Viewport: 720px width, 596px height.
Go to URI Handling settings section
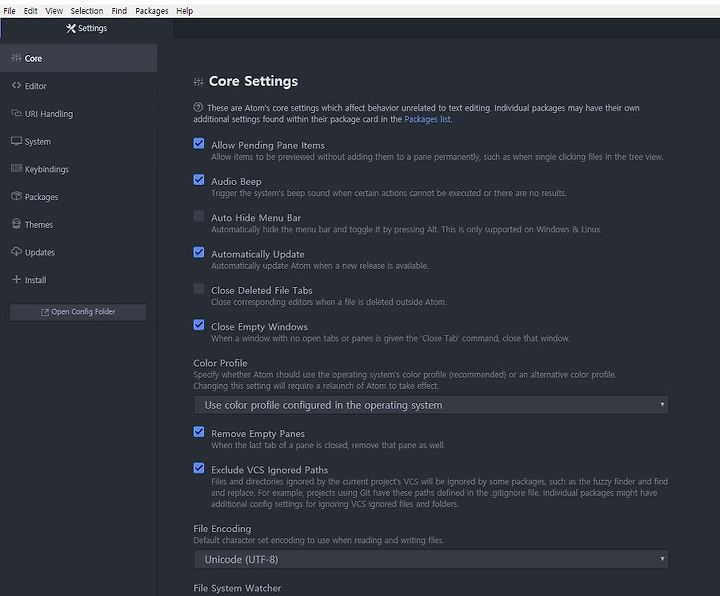(x=79, y=113)
